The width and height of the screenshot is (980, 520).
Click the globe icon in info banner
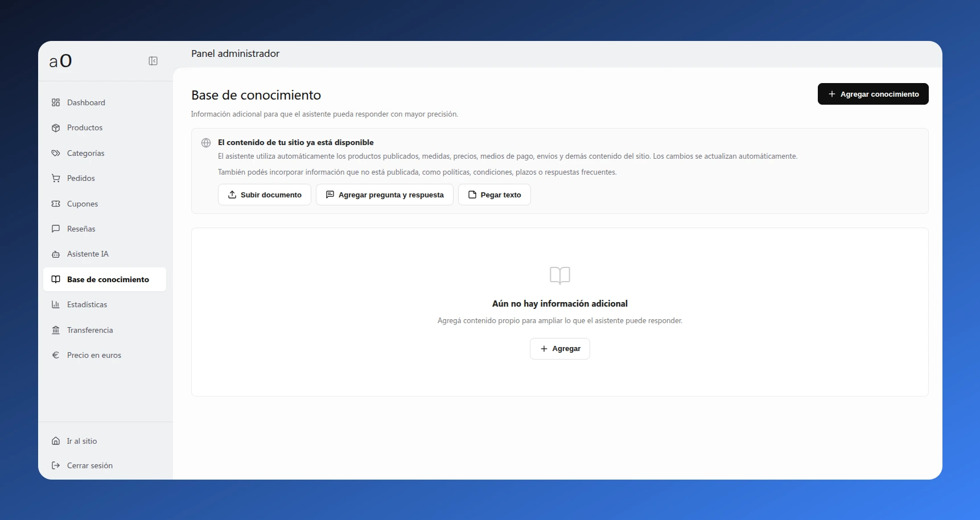coord(206,143)
